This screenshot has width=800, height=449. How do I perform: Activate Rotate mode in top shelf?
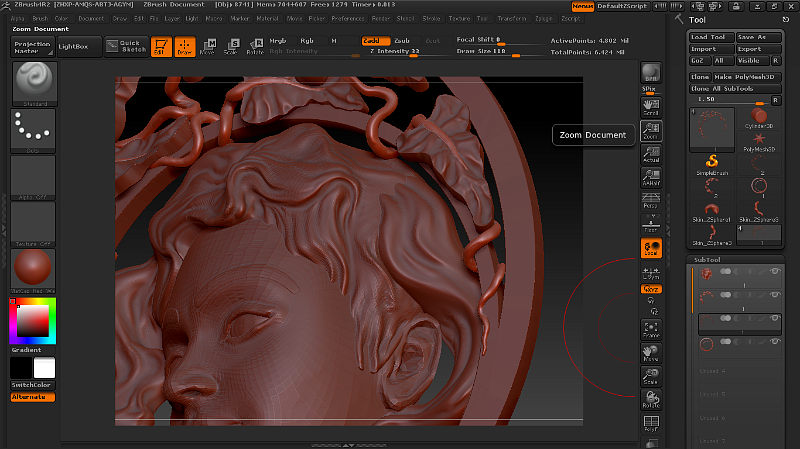click(255, 46)
